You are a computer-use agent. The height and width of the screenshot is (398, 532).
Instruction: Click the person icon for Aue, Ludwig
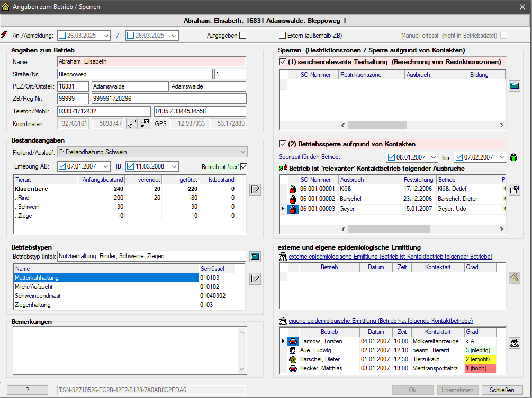pyautogui.click(x=292, y=350)
